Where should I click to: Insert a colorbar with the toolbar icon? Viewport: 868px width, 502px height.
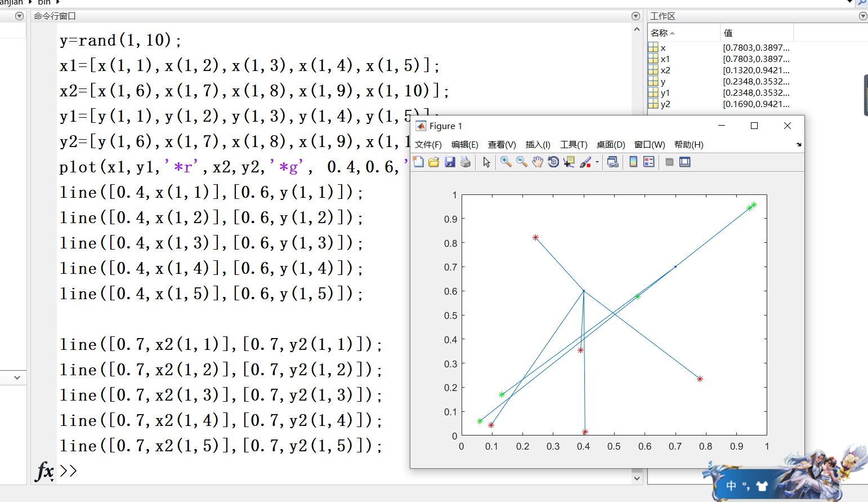pyautogui.click(x=633, y=162)
